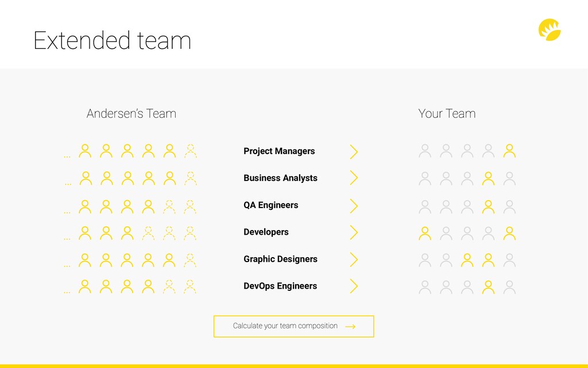Toggle the first grey person in Your Team QA Engineers row
Image resolution: width=588 pixels, height=368 pixels.
425,206
